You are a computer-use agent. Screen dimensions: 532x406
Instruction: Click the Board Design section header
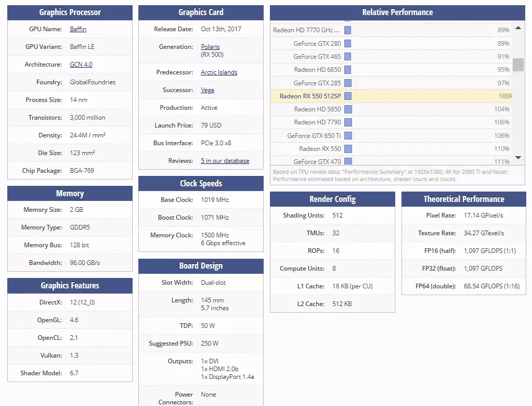point(201,266)
